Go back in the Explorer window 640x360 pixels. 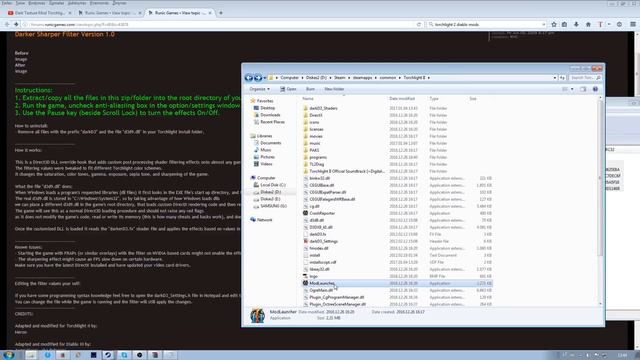[x=249, y=78]
